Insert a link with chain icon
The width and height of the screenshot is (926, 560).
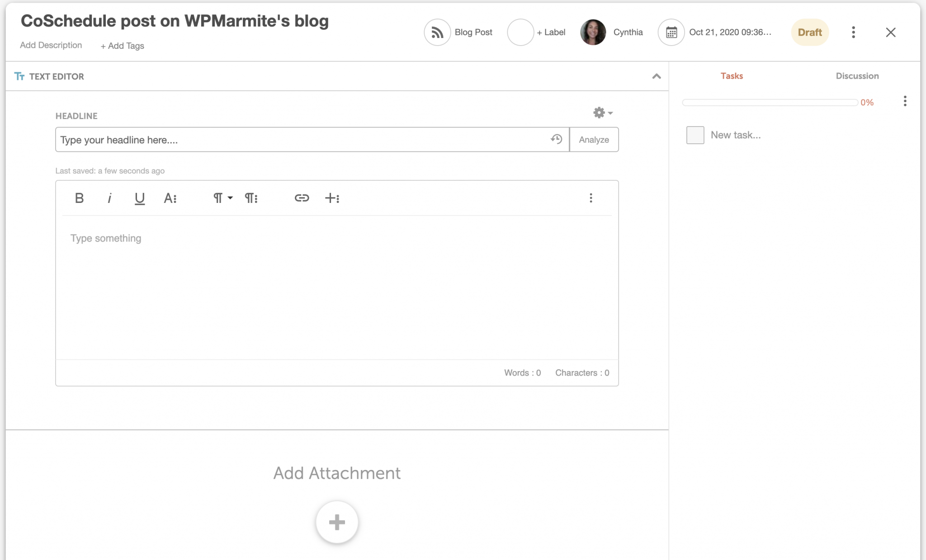tap(302, 198)
